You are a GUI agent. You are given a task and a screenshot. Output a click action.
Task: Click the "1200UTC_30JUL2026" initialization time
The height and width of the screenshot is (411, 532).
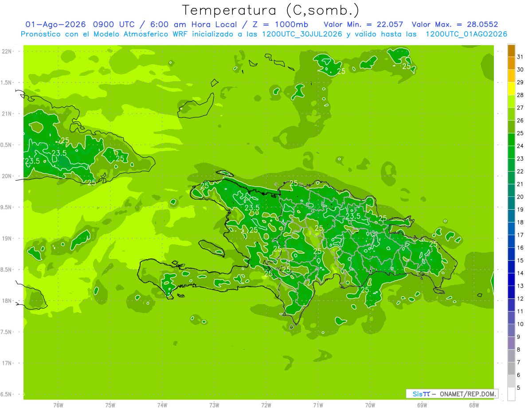pyautogui.click(x=302, y=34)
